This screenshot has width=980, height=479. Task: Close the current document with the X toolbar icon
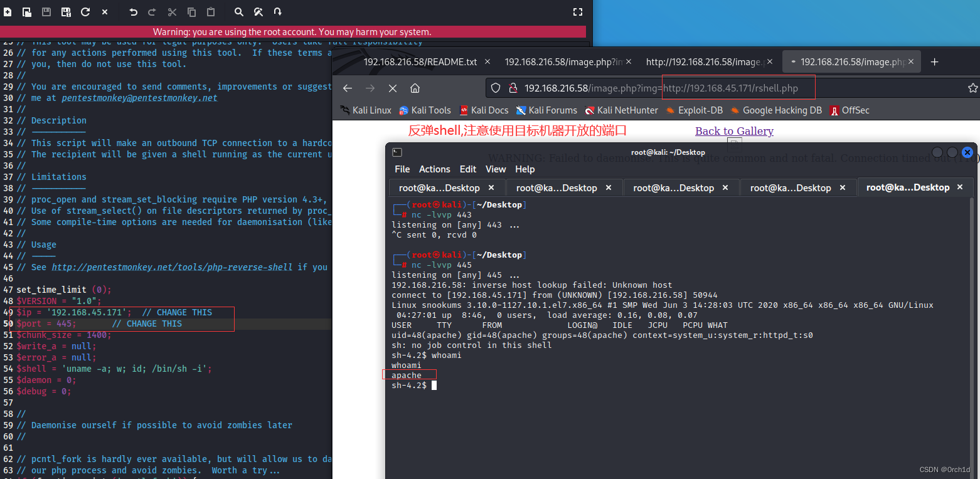pyautogui.click(x=105, y=12)
